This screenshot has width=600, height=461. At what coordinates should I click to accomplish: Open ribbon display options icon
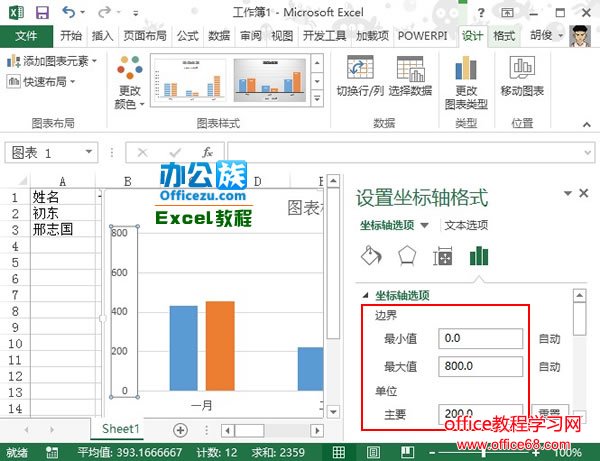pos(507,13)
